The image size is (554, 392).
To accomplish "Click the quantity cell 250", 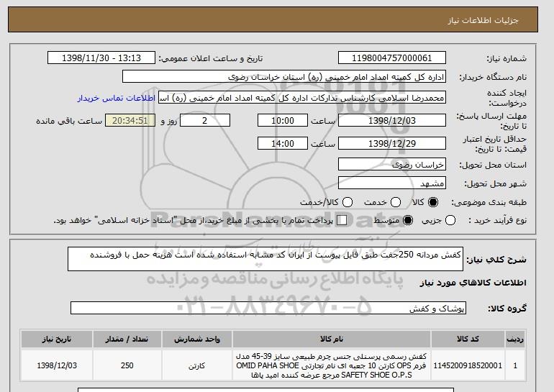I will pyautogui.click(x=127, y=365).
